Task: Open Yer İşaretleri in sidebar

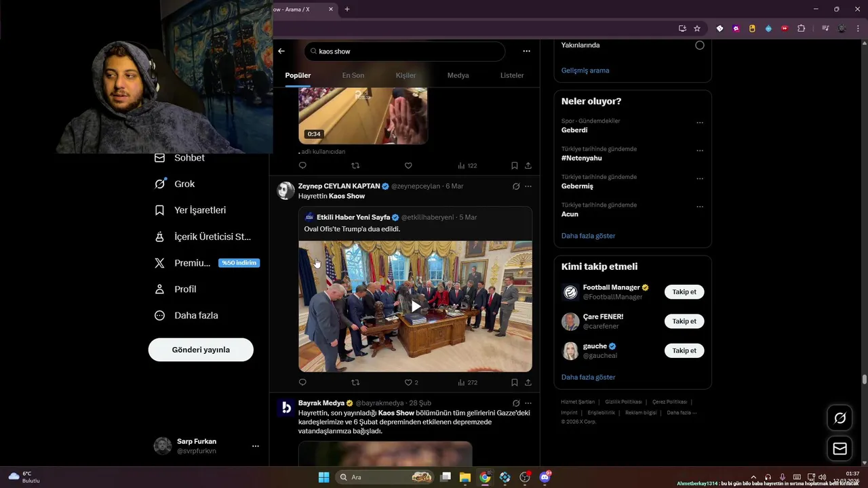Action: click(x=191, y=210)
